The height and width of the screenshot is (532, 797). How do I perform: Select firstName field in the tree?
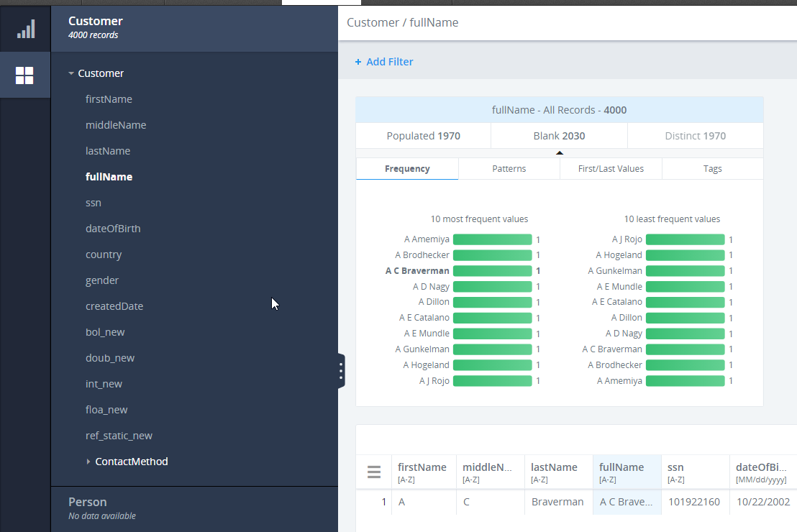109,99
